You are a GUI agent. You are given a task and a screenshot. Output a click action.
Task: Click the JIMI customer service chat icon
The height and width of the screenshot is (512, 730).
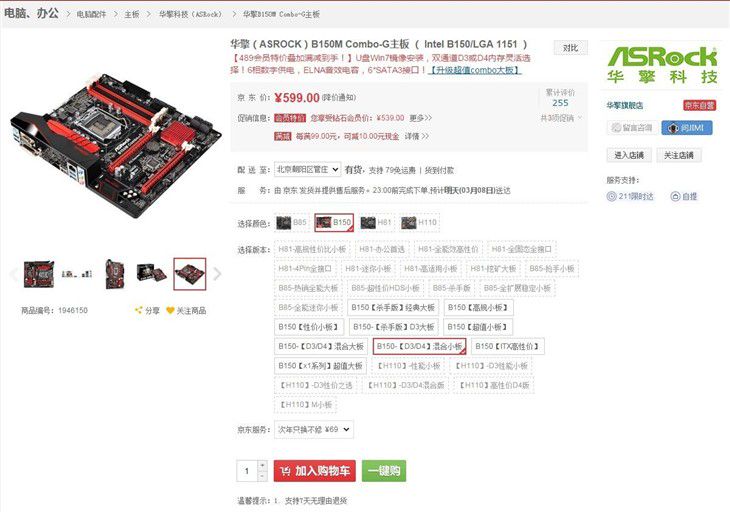(673, 128)
